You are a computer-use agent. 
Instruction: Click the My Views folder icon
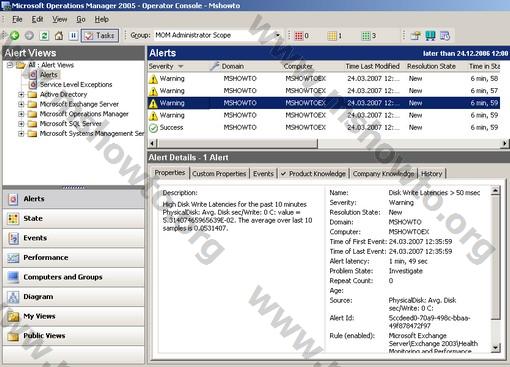13,316
